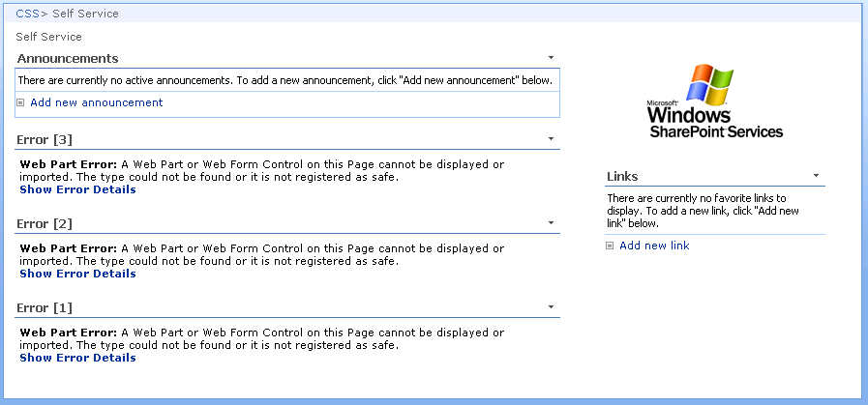Screen dimensions: 868x405
Task: Open the Error [1] web part menu arrow
Action: coord(551,307)
